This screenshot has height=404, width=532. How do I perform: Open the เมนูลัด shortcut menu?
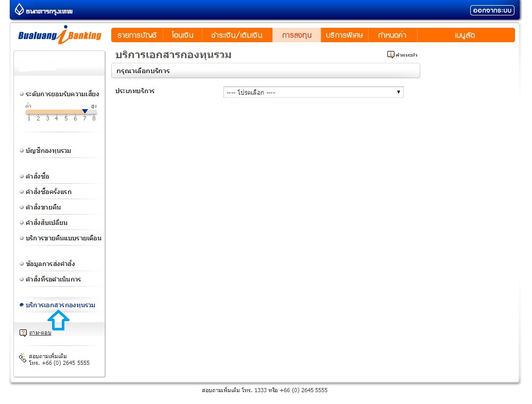click(x=465, y=35)
